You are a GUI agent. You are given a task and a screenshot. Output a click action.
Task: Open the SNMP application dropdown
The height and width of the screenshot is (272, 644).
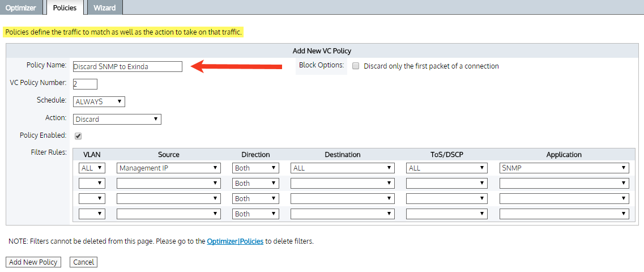[x=564, y=168]
